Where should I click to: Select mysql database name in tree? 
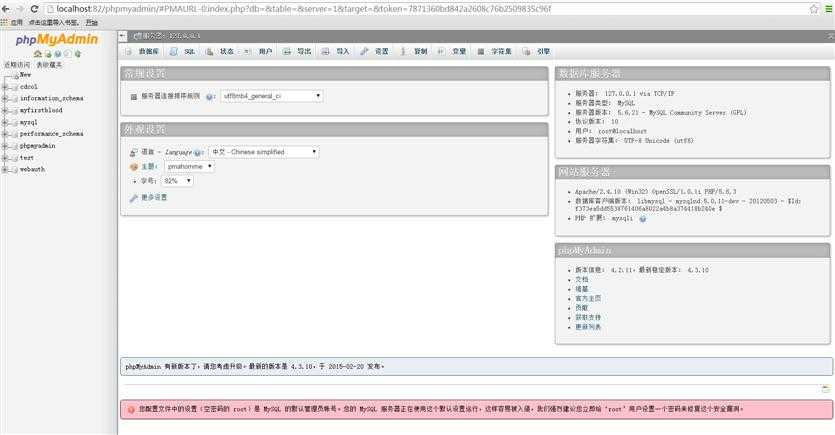28,122
